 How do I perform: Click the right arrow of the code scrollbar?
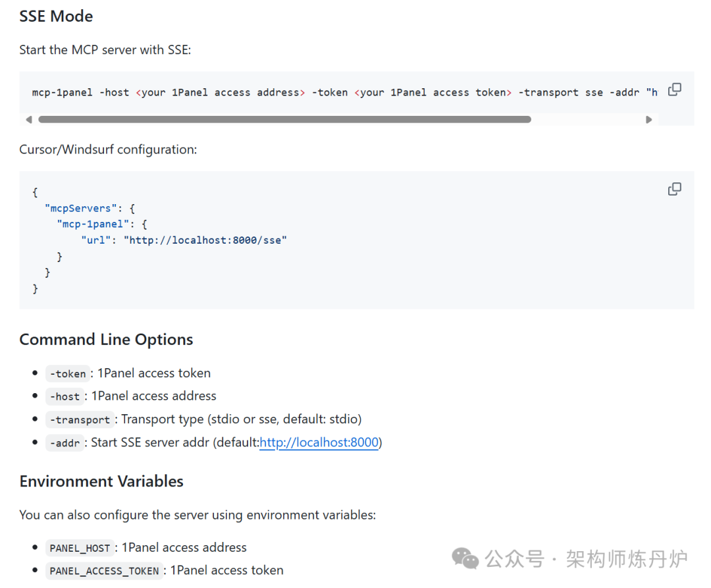(x=649, y=119)
